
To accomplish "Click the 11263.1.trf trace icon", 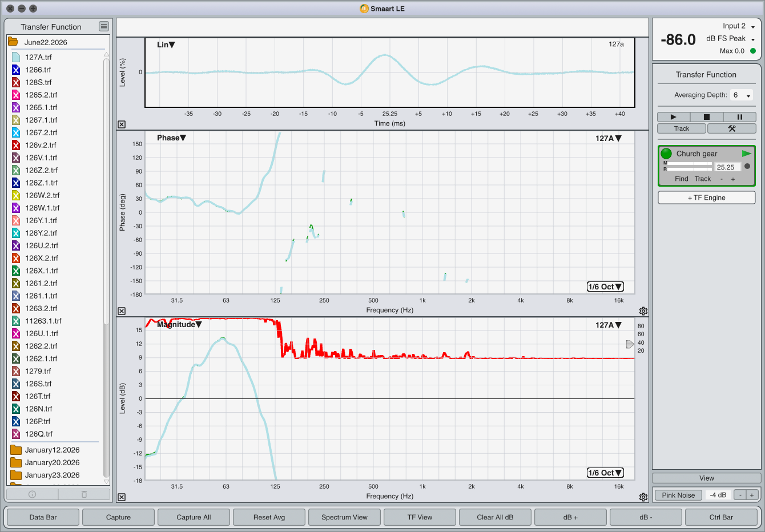I will click(x=16, y=321).
